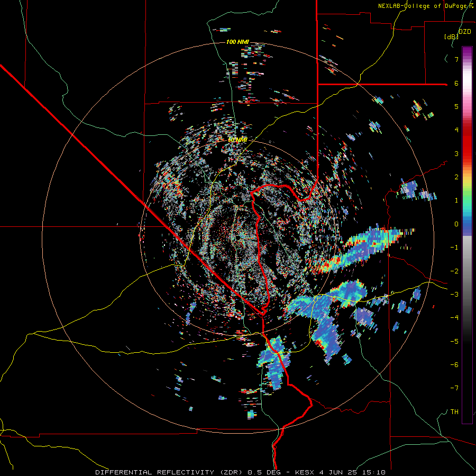
Task: Click the 50 NMI range ring label
Action: pos(237,140)
